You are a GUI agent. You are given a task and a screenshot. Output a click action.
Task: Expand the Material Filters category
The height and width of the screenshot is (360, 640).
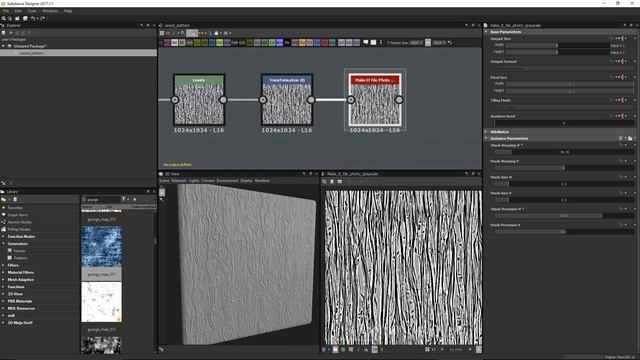(x=4, y=272)
